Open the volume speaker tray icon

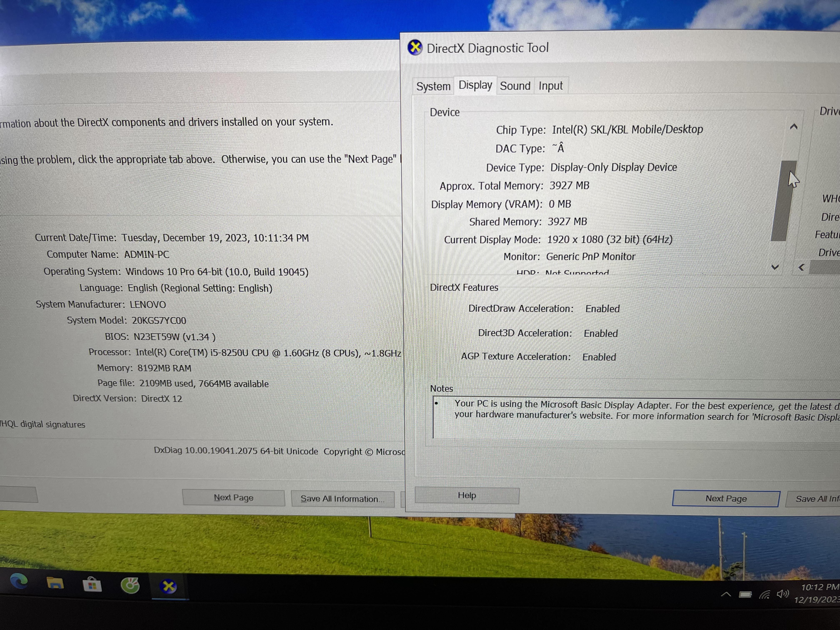pyautogui.click(x=783, y=594)
